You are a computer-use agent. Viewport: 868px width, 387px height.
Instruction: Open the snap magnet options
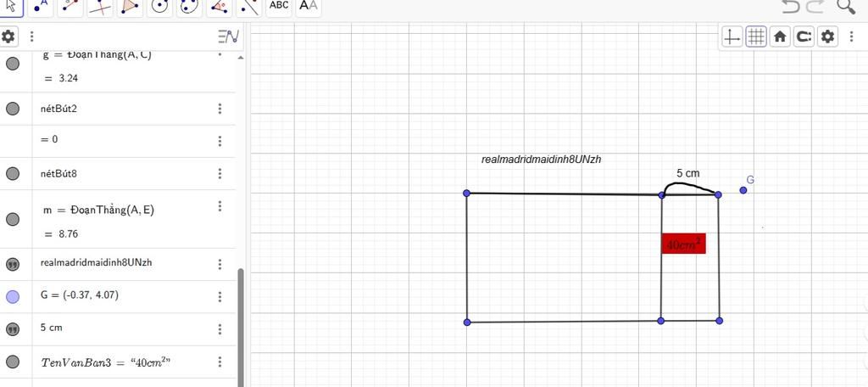pyautogui.click(x=804, y=37)
